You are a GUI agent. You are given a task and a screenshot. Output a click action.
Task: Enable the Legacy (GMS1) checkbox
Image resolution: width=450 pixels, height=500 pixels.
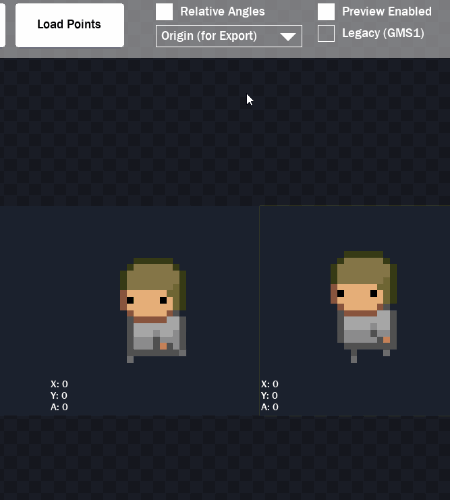pyautogui.click(x=326, y=33)
